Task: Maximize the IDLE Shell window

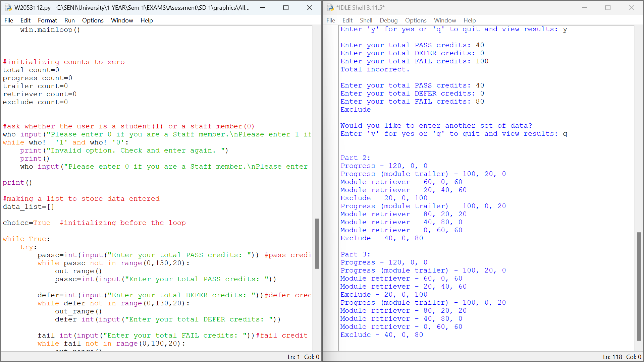Action: click(608, 7)
